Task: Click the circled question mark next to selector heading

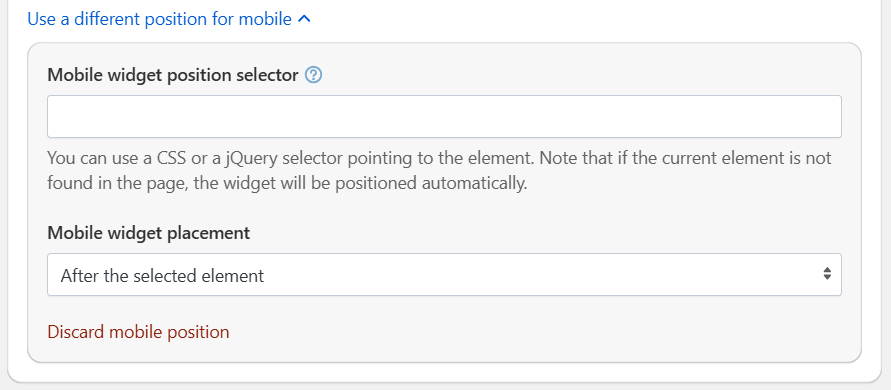Action: point(314,74)
